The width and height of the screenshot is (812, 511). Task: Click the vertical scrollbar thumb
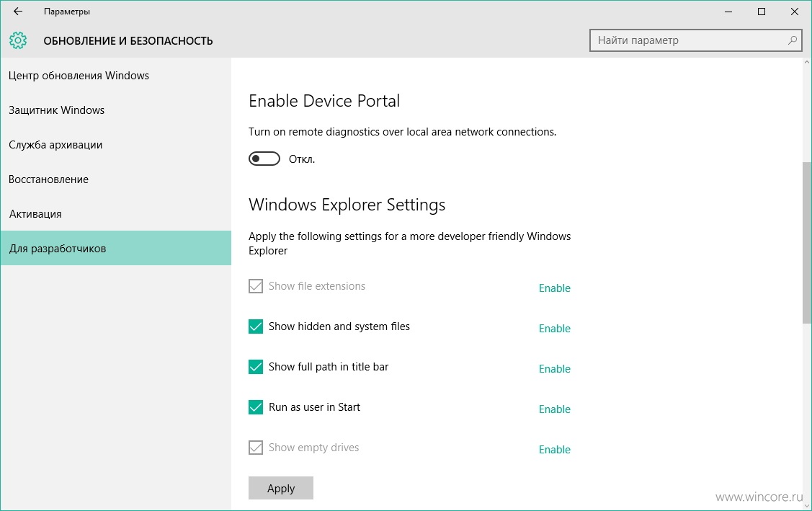807,243
